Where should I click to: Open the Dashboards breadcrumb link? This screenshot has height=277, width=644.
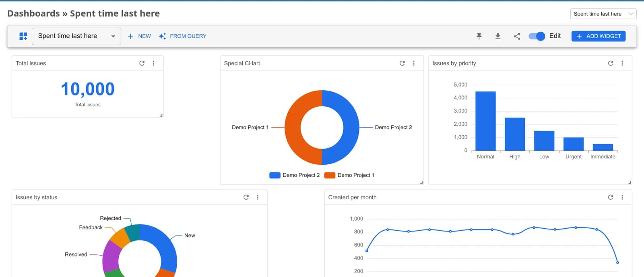click(x=33, y=14)
